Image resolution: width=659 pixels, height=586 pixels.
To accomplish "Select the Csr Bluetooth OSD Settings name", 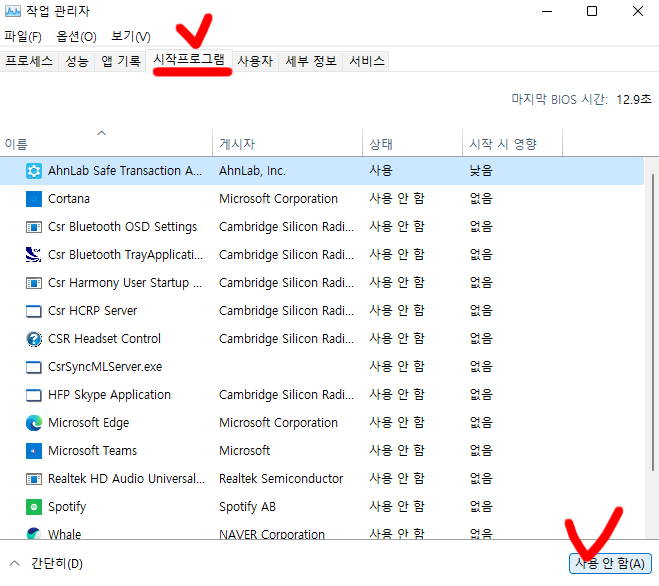I will click(x=122, y=227).
